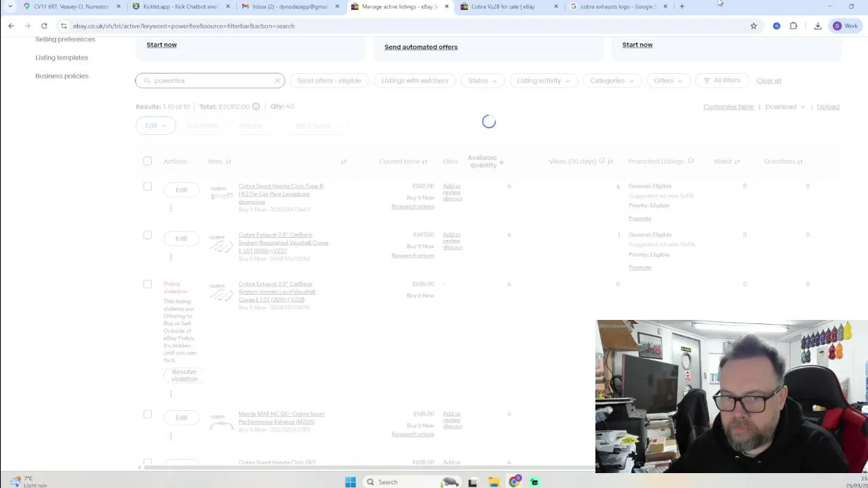
Task: Click Resolve violation for Corsa VZ28 listing
Action: click(x=184, y=375)
